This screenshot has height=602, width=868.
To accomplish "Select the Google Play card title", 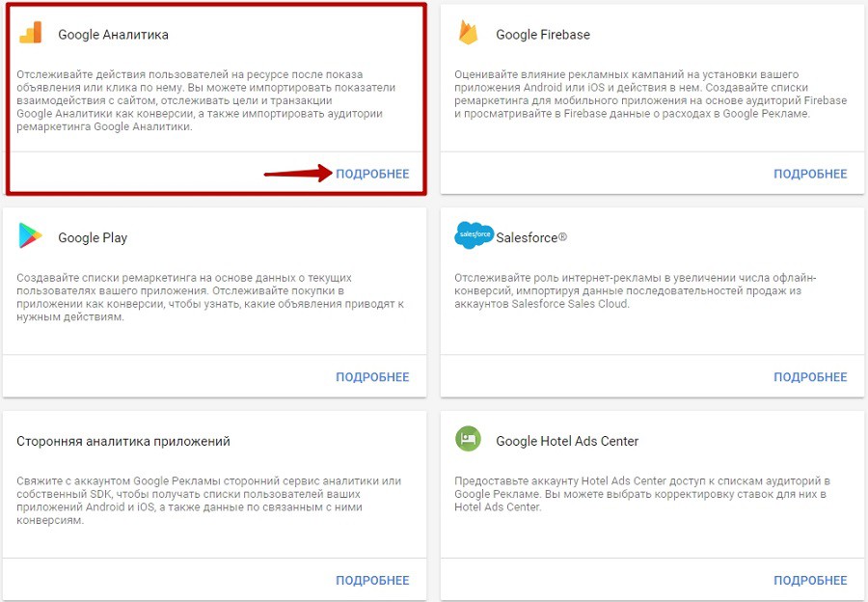I will point(93,238).
